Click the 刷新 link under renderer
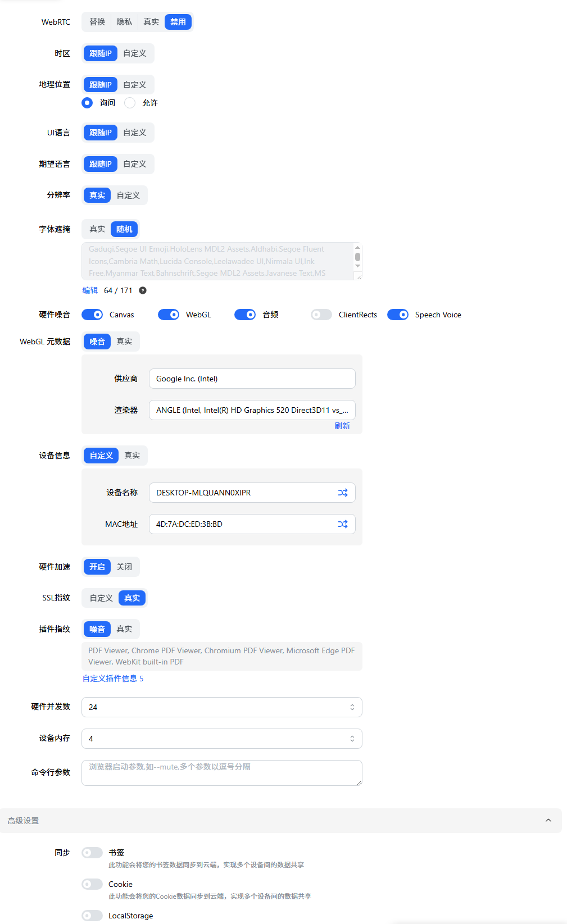567x924 pixels. tap(342, 426)
